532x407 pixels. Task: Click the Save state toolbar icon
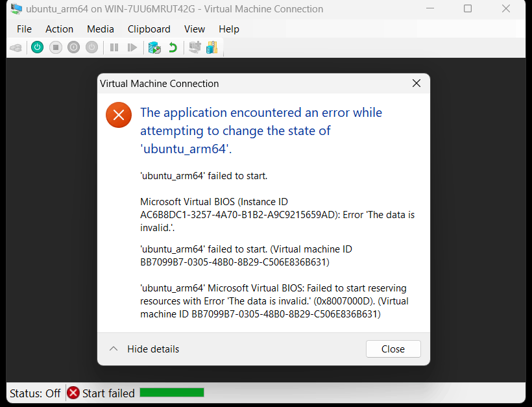[x=91, y=47]
